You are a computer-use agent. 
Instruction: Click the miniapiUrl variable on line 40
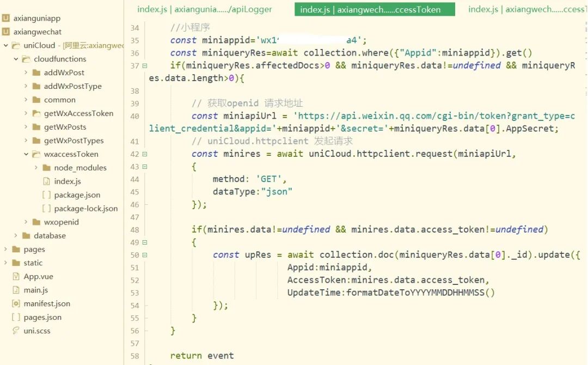pyautogui.click(x=250, y=116)
